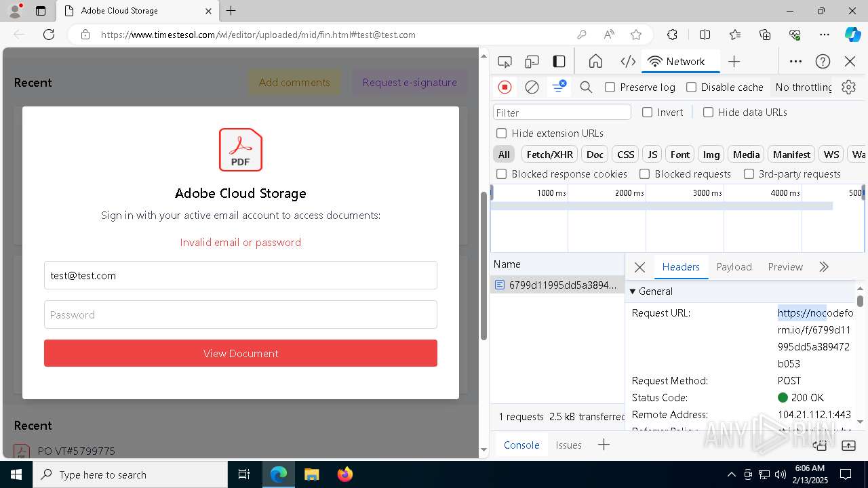Screen dimensions: 868x488
Task: Select the 6799d11995dd5a3894 request row
Action: 557,285
